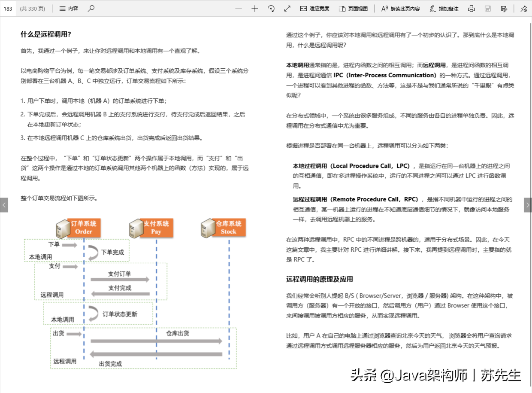Click the 出货 label in the diagram
Viewport: 532px width, 393px height.
[58, 333]
